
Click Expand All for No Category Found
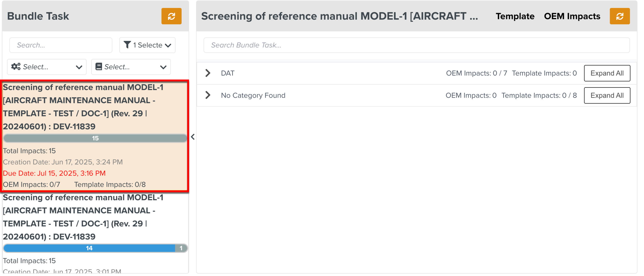coord(607,95)
